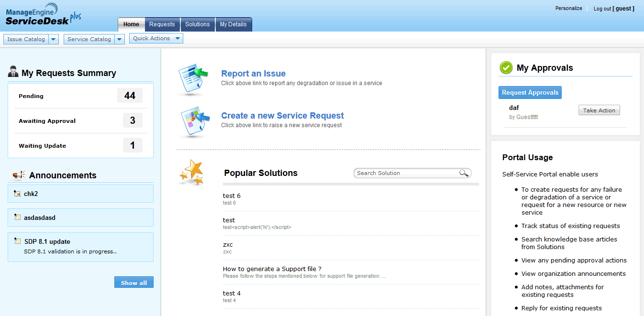Switch to the Home tab
Screen dimensions: 644x316
(131, 24)
